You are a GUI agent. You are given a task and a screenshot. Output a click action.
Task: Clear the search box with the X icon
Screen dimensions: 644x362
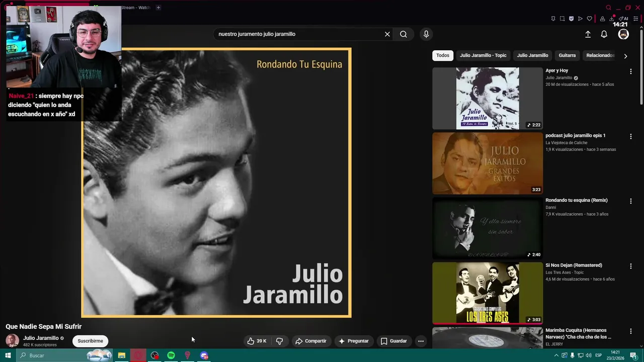tap(387, 34)
